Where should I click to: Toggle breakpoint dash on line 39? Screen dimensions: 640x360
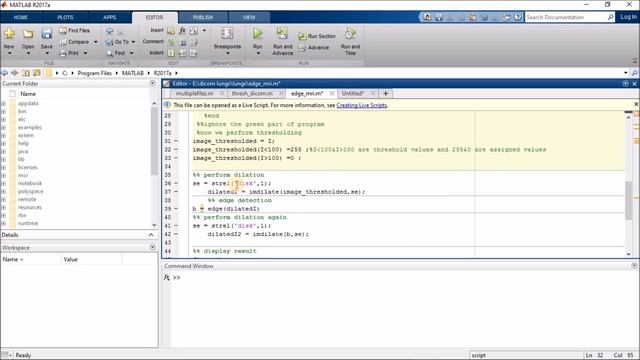[176, 209]
